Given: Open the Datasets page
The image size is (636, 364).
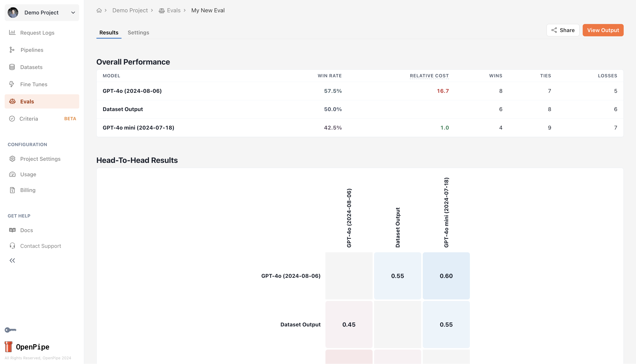Looking at the screenshot, I should [x=31, y=67].
